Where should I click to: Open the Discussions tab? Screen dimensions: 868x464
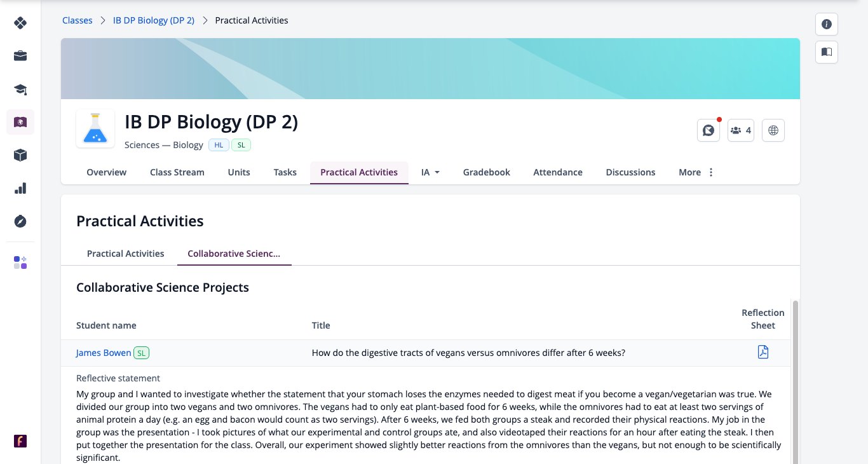[630, 172]
